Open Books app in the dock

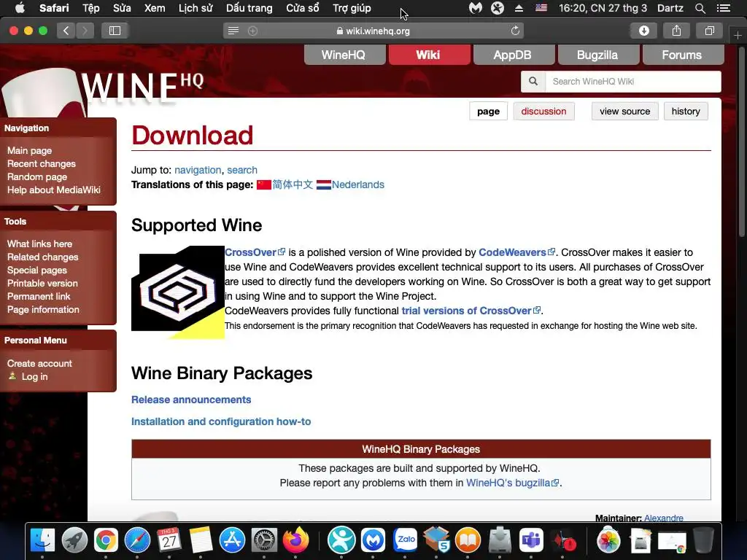click(x=468, y=540)
